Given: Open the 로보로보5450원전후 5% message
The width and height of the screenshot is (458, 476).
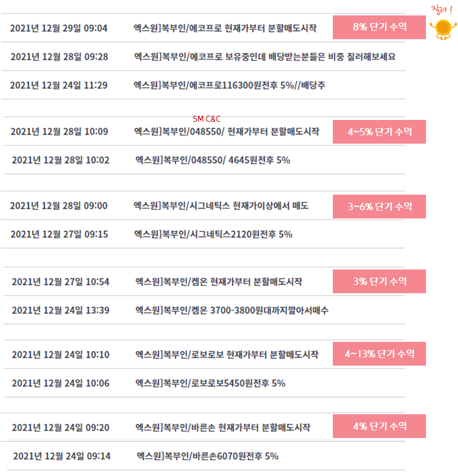Looking at the screenshot, I should click(x=211, y=383).
